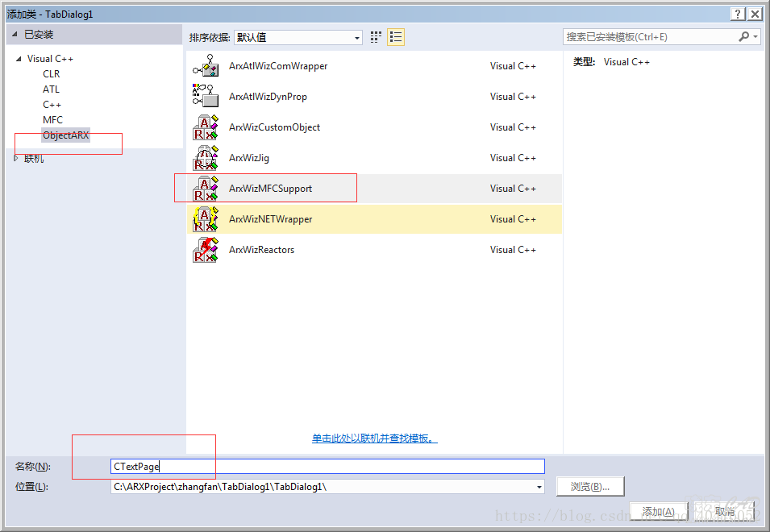
Task: Click the 浏览(B)... browse button
Action: (x=590, y=486)
